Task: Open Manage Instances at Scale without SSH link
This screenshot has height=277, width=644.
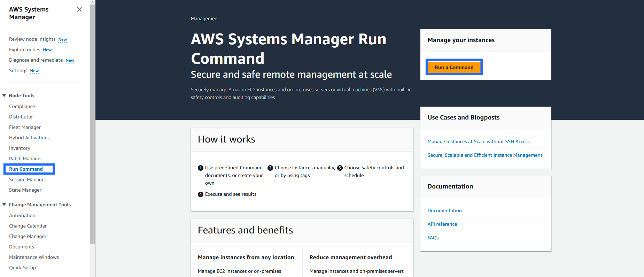Action: coord(478,141)
